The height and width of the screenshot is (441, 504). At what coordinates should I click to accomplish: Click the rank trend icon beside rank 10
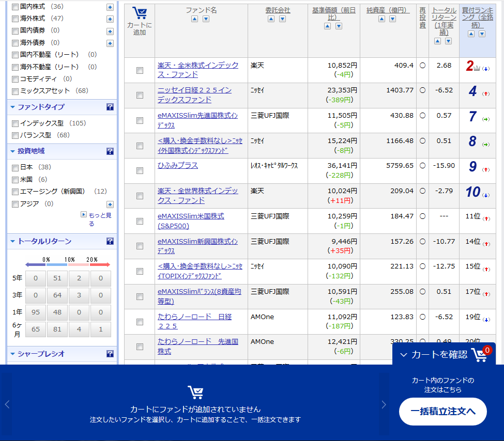pos(486,195)
